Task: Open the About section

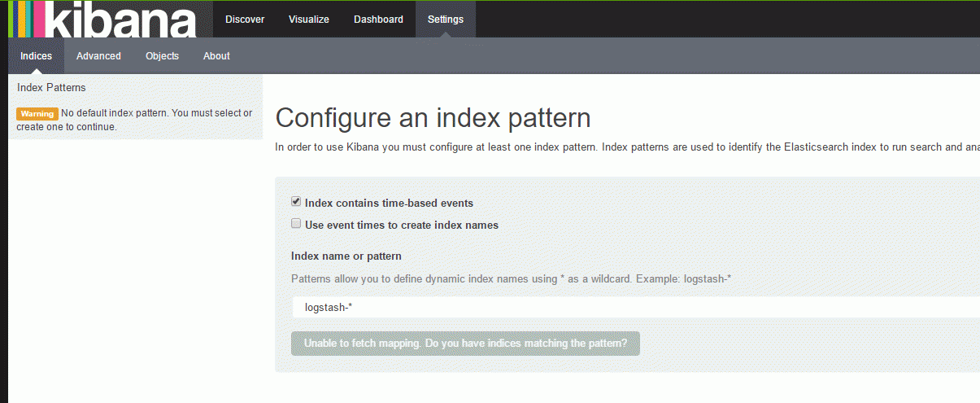Action: 216,56
